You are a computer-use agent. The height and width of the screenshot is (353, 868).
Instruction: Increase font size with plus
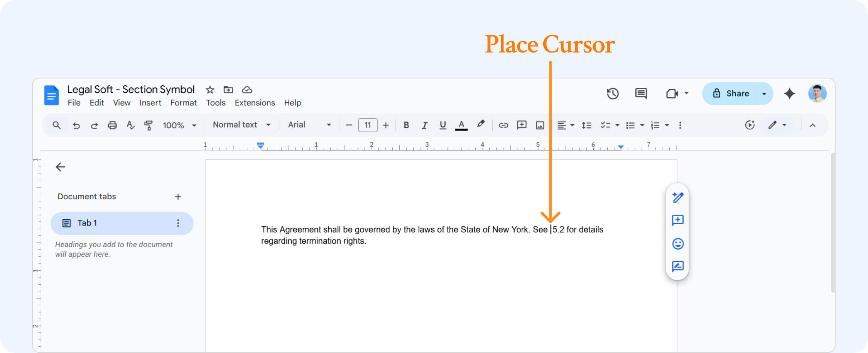[385, 125]
